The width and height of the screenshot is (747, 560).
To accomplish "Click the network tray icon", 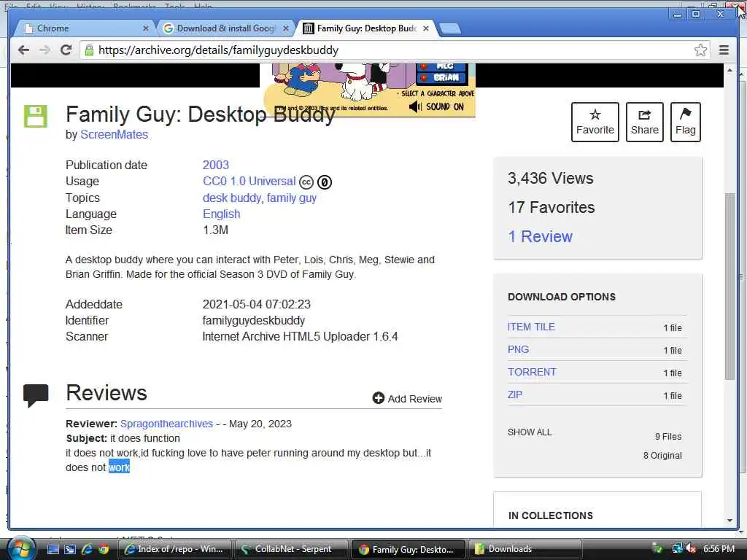I will click(677, 549).
